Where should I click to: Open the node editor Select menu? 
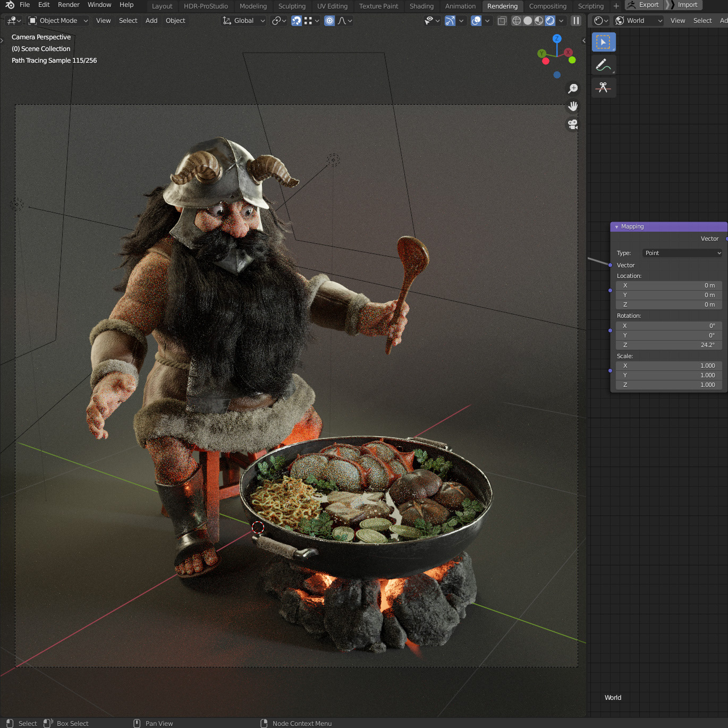point(702,21)
